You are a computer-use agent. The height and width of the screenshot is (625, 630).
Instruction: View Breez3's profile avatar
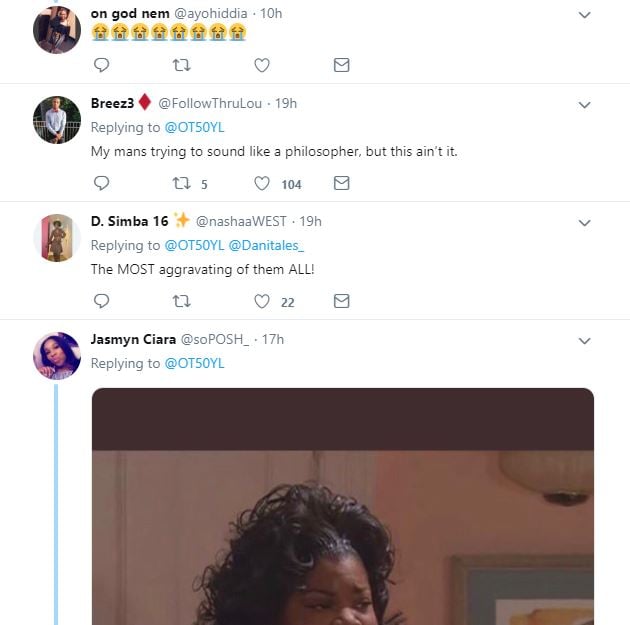(57, 120)
